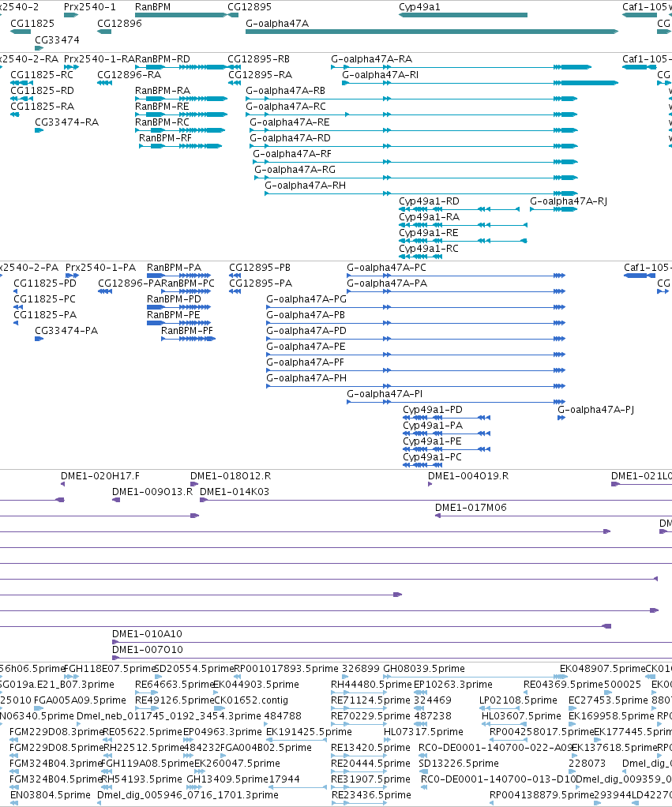The height and width of the screenshot is (807, 672).
Task: Click the G-oalpha47A gene bar label
Action: click(x=277, y=24)
